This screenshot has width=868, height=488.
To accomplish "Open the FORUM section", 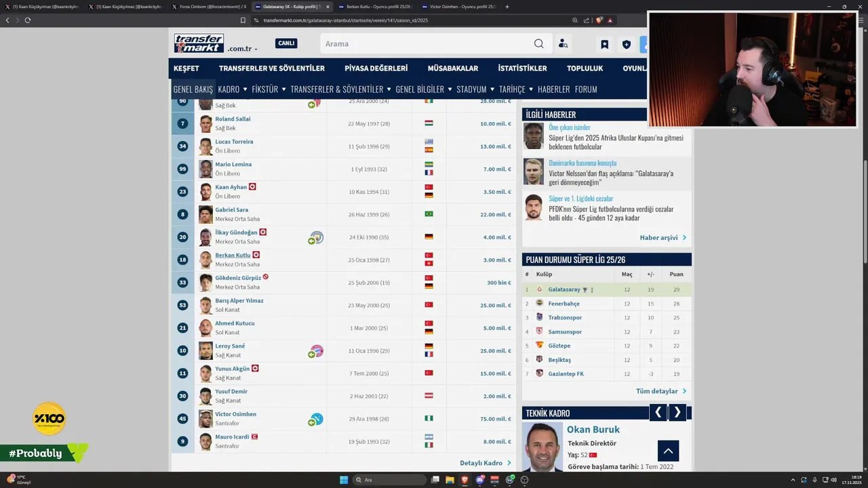I will click(586, 89).
